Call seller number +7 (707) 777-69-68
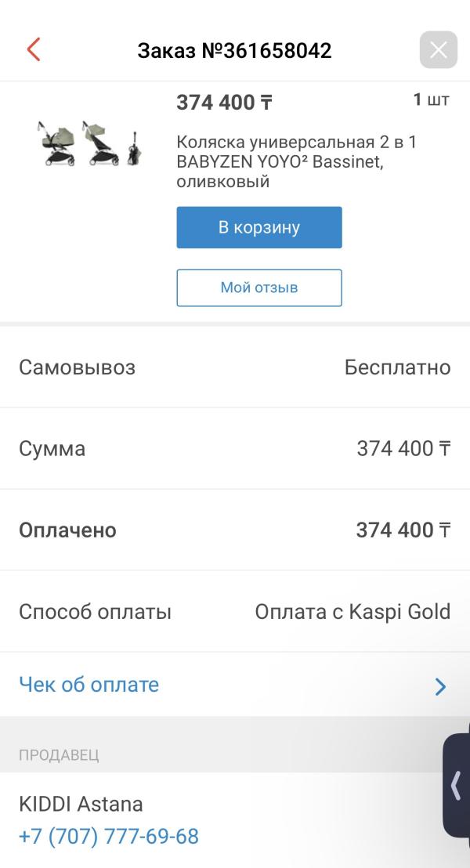 109,836
